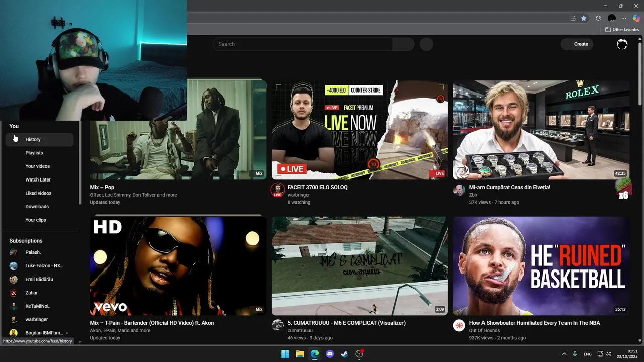This screenshot has height=362, width=644.
Task: Click the title Mix – Pop
Action: coord(102,187)
